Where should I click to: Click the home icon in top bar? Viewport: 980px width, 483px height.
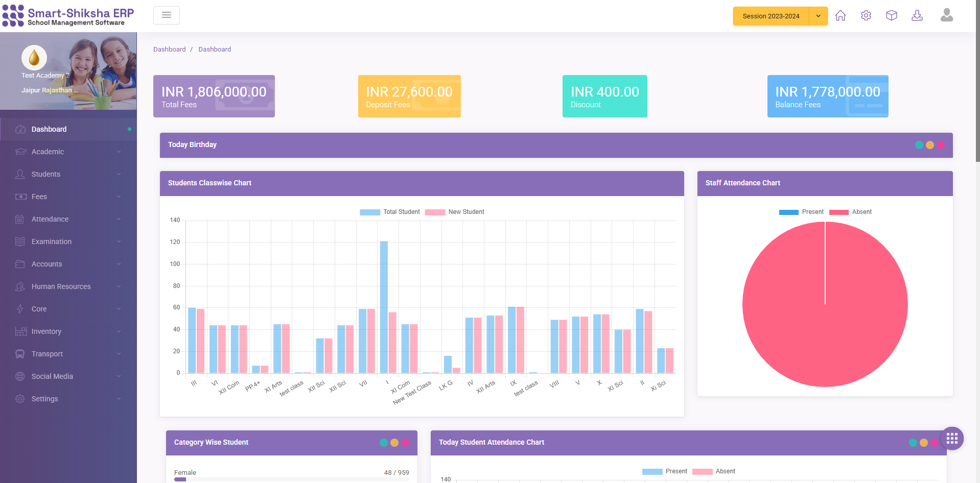point(841,16)
